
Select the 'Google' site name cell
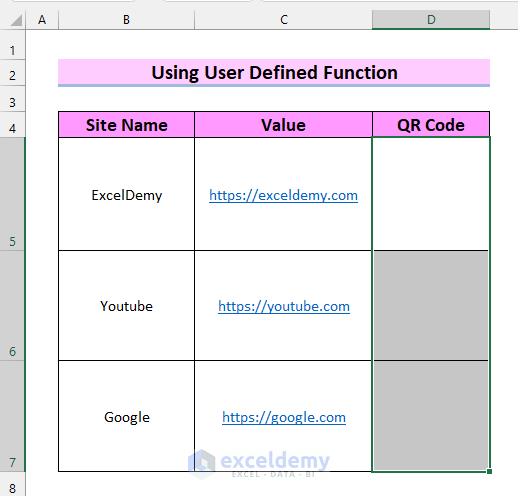126,416
